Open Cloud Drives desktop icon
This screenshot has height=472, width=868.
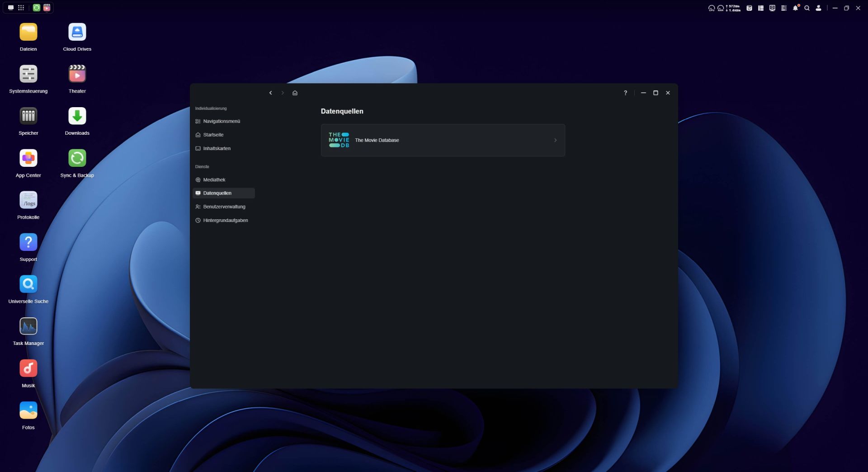(77, 33)
